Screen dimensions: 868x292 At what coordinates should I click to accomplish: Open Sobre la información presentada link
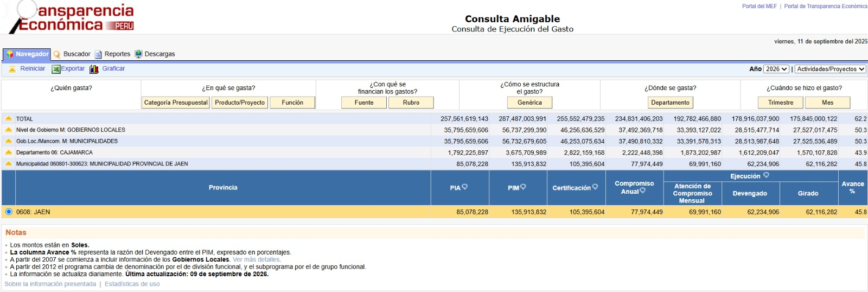click(x=50, y=284)
